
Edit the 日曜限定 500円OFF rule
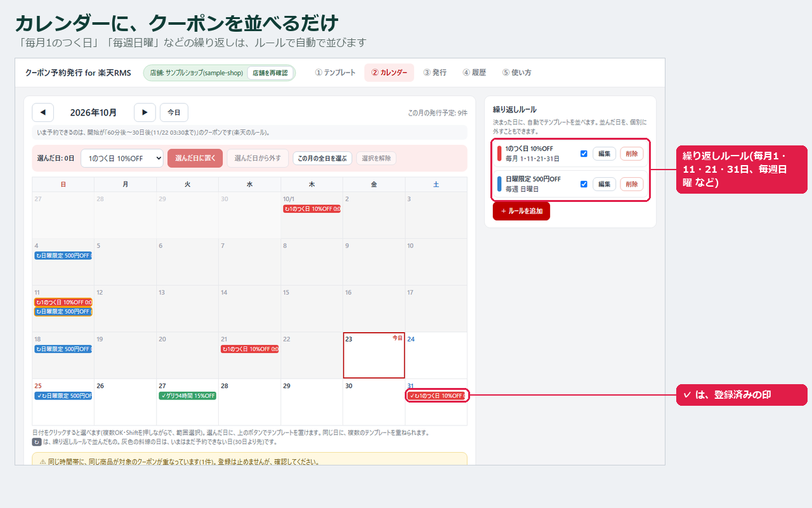click(x=604, y=184)
